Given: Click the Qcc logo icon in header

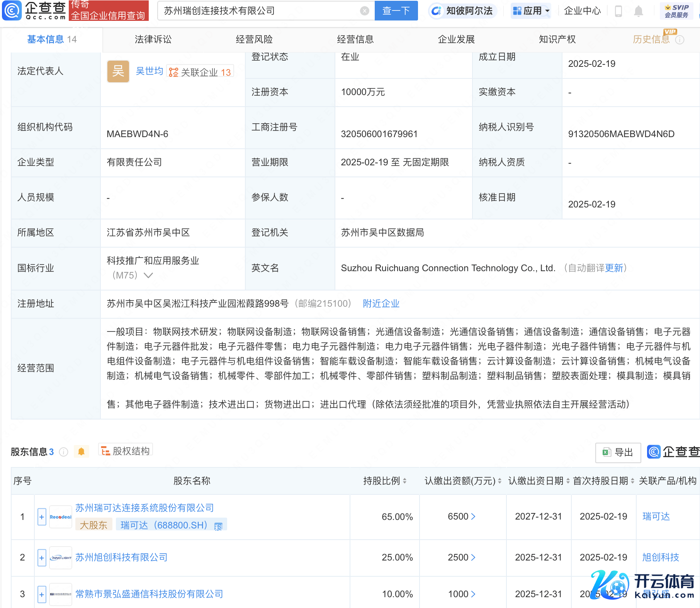Looking at the screenshot, I should pos(12,10).
